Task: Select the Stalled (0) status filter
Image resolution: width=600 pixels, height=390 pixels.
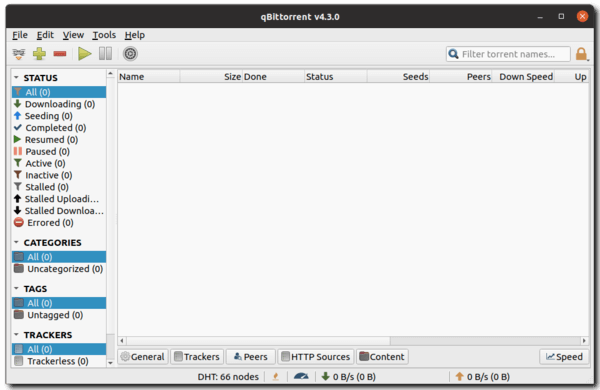Action: [59, 187]
